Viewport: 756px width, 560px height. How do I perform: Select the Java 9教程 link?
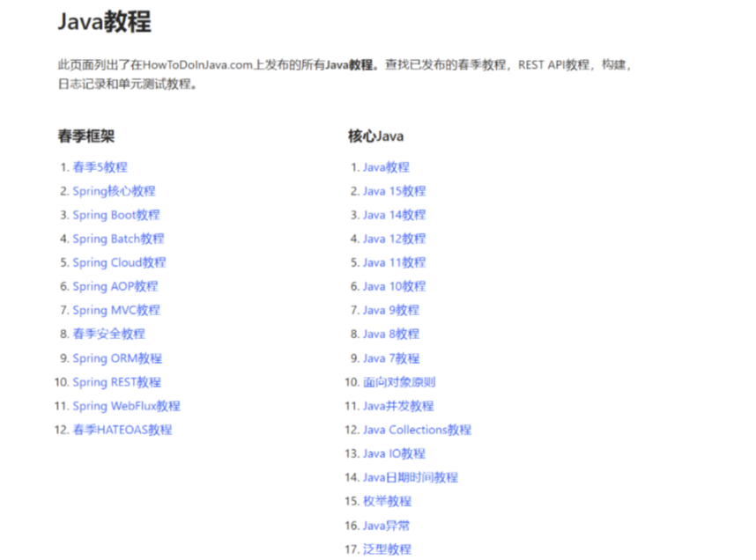point(391,310)
